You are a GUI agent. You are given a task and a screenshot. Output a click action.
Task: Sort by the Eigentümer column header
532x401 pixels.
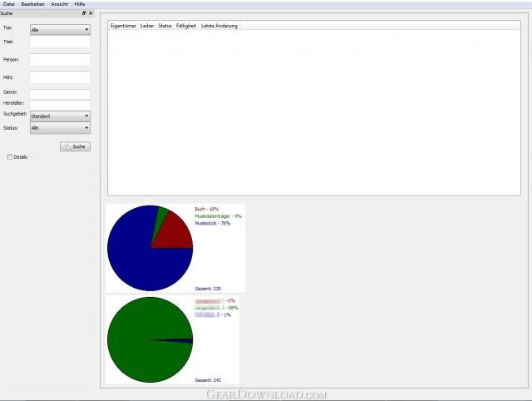[123, 26]
